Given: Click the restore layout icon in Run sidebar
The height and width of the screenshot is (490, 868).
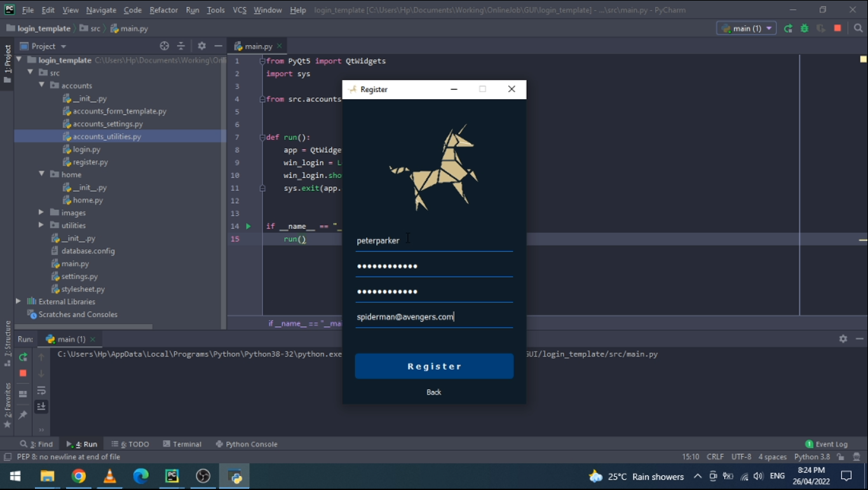Looking at the screenshot, I should [x=23, y=394].
